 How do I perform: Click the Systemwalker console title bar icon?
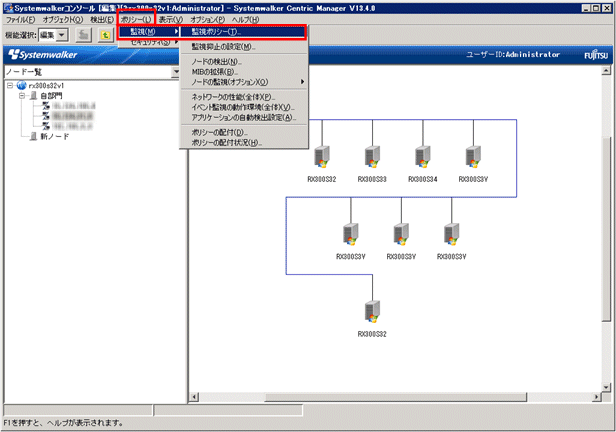[x=8, y=8]
